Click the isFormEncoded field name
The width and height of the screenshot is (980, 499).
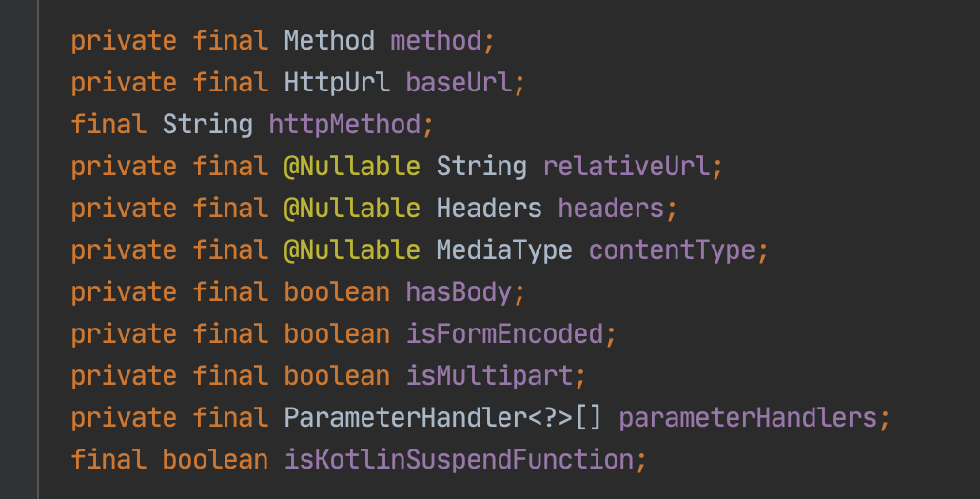[504, 334]
